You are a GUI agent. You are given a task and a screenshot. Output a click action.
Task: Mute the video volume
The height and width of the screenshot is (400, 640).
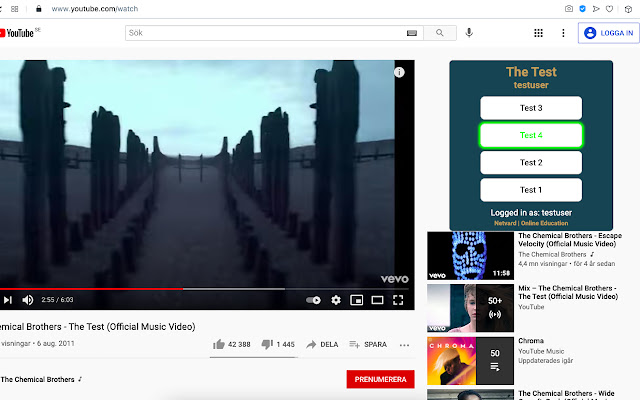click(28, 300)
